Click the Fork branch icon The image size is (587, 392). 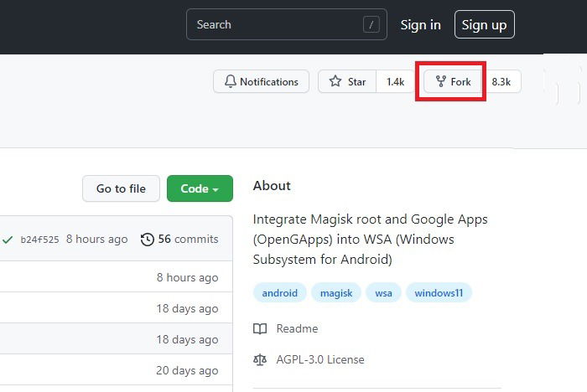point(440,81)
